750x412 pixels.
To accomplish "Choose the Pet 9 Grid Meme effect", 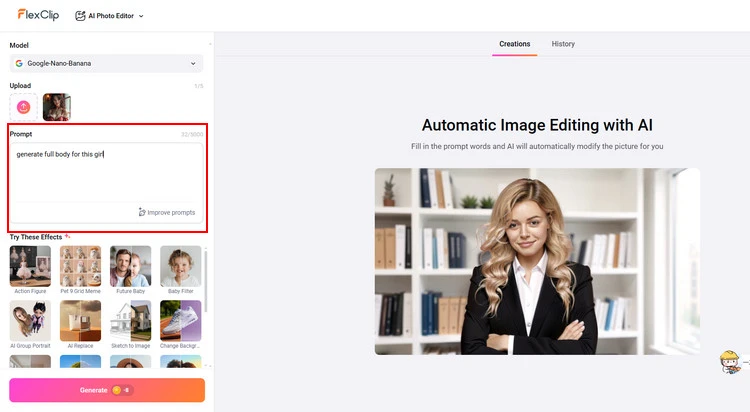I will pos(80,266).
